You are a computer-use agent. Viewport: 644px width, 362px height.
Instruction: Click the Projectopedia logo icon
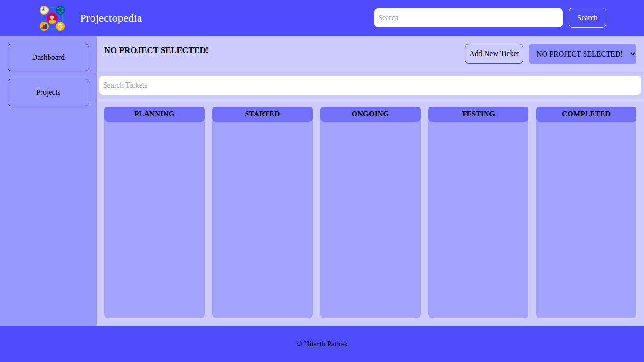point(52,18)
